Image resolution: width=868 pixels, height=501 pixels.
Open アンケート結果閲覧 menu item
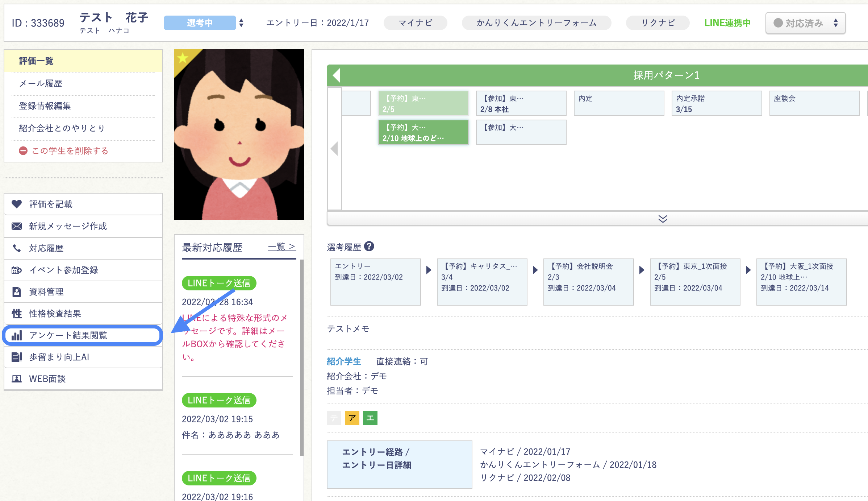pyautogui.click(x=83, y=335)
